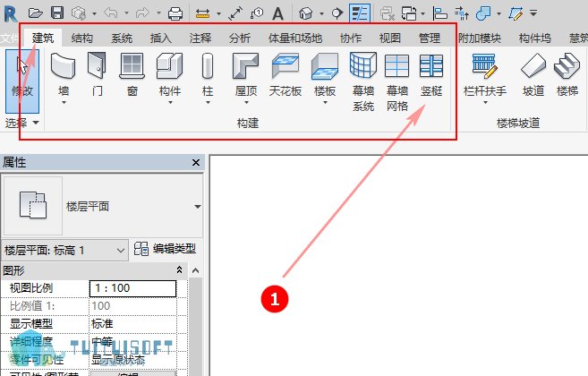Viewport: 588px width, 376px height.
Task: Collapse the 图形 properties group
Action: tap(179, 270)
